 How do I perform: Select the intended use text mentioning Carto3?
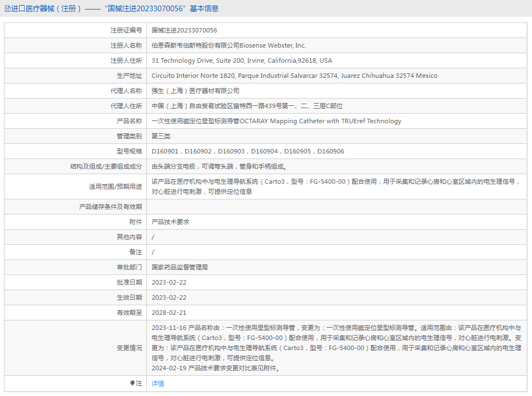tap(336, 187)
